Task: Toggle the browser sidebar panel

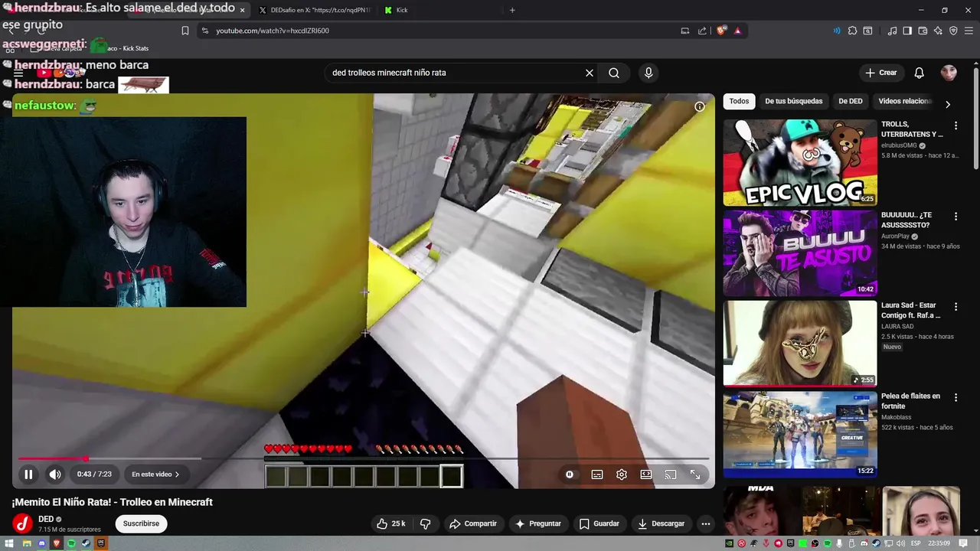Action: pos(907,31)
